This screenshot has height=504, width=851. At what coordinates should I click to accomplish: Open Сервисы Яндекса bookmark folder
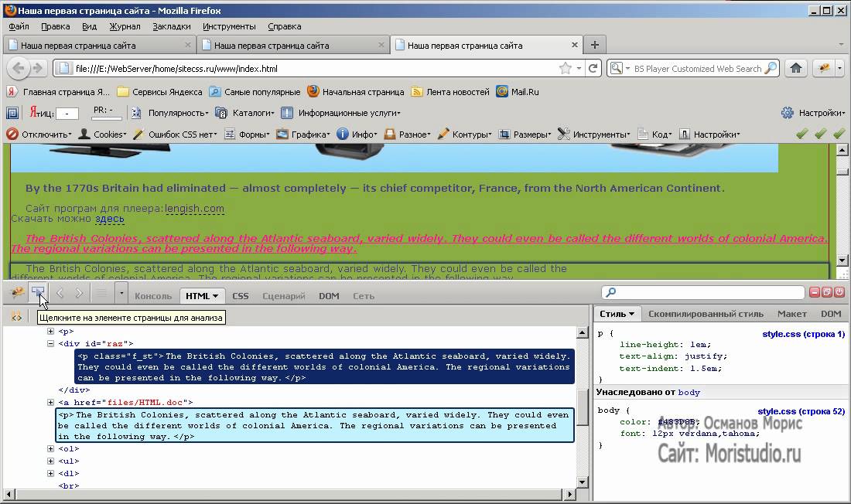pos(160,92)
